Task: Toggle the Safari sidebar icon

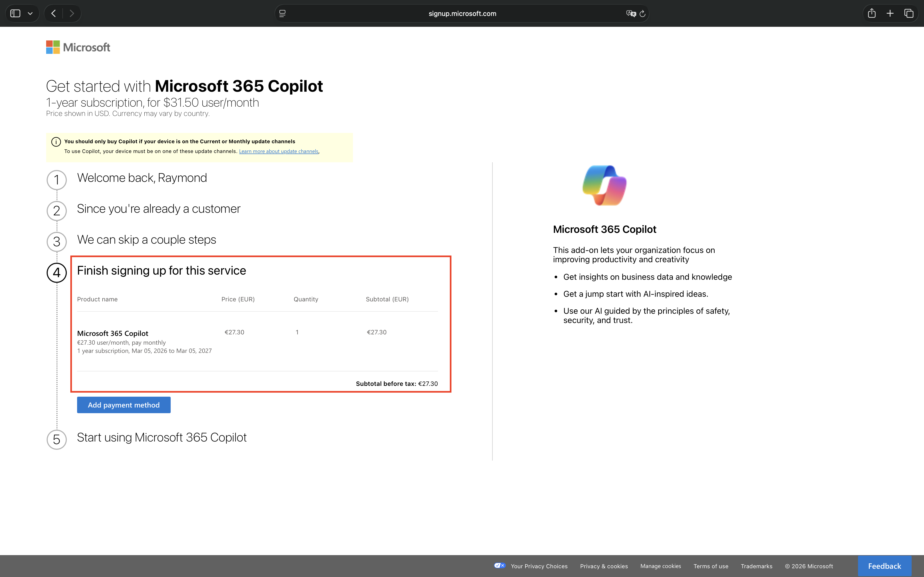Action: coord(15,13)
